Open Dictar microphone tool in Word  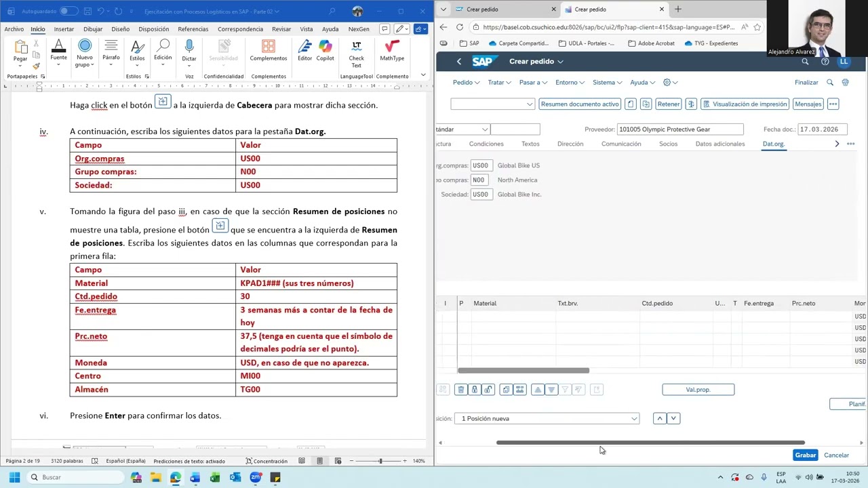[189, 50]
